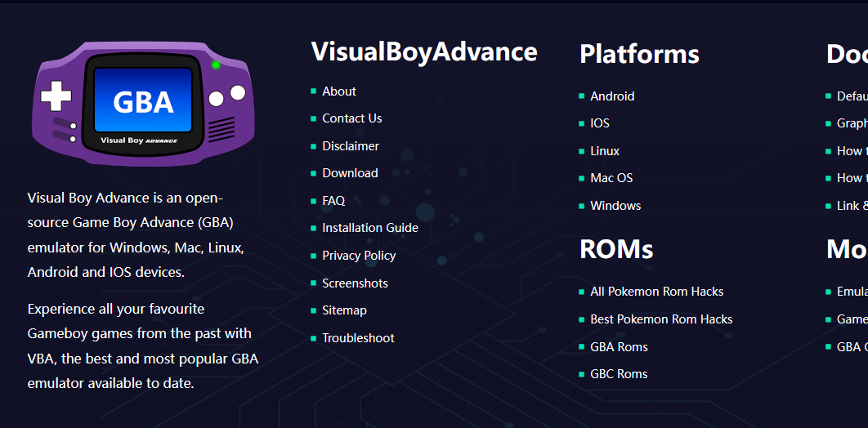Select the Troubleshoot link

coord(358,338)
